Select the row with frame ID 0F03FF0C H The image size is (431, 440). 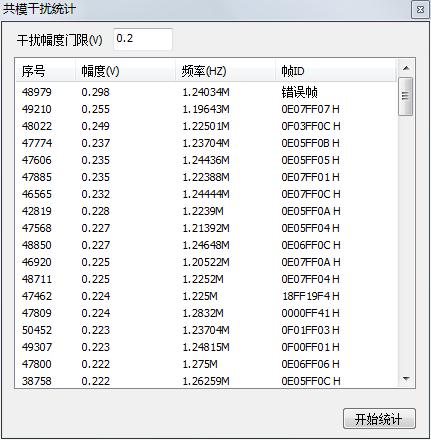tap(206, 126)
